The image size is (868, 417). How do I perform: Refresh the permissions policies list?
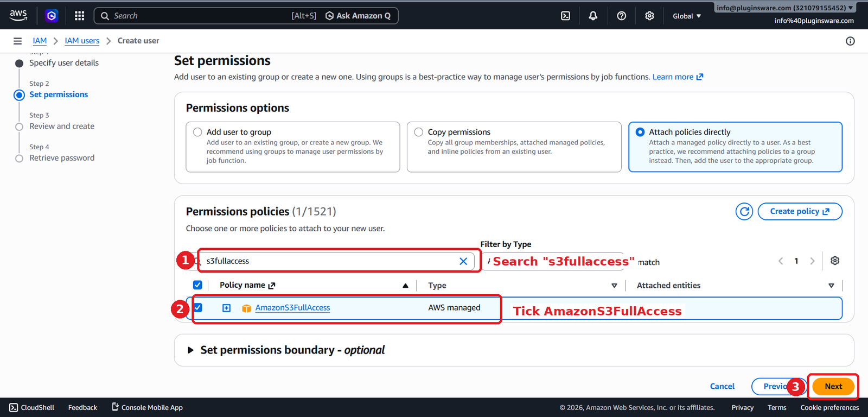pyautogui.click(x=744, y=211)
